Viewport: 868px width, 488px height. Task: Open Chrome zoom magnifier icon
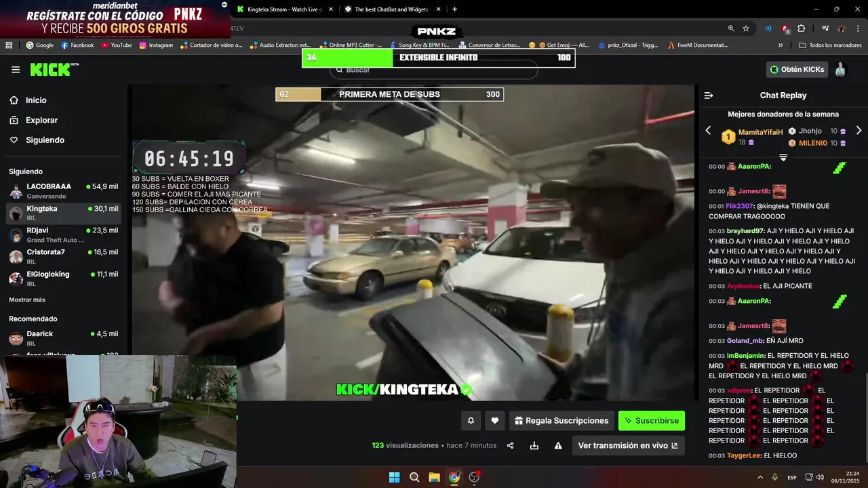[x=731, y=28]
